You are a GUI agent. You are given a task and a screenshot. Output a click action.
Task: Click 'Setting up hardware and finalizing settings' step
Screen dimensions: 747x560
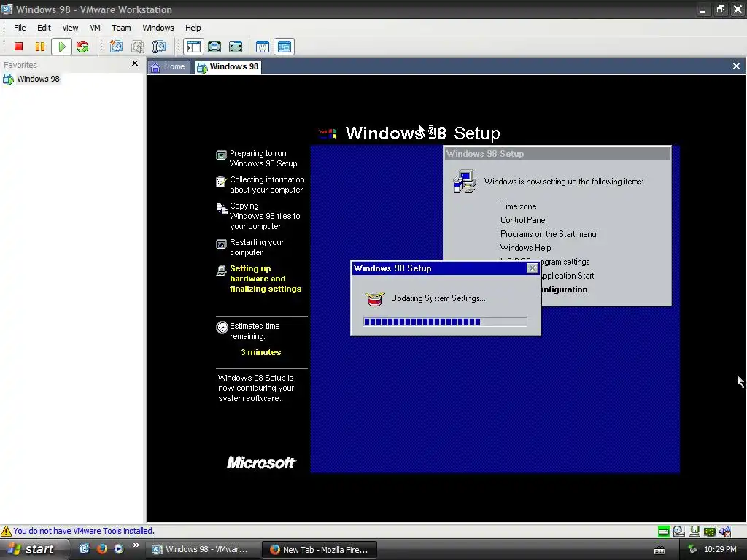coord(266,279)
